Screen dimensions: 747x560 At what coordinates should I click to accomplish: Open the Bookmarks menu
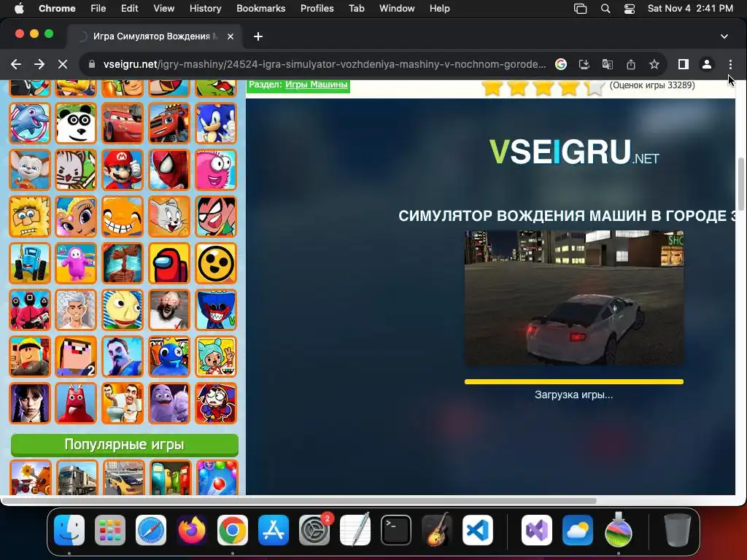coord(260,8)
